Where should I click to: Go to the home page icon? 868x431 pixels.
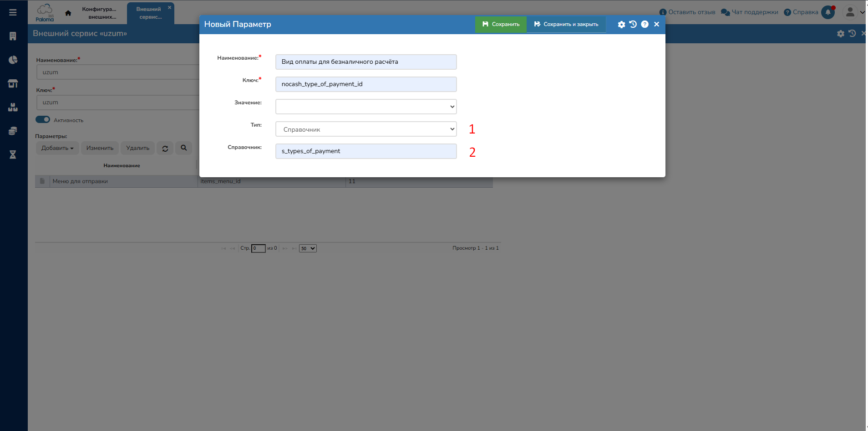68,13
